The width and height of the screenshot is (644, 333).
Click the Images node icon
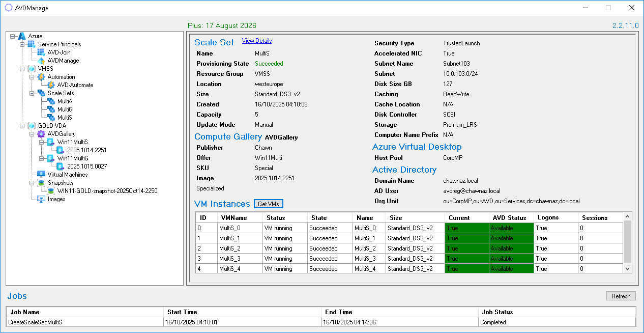[41, 199]
